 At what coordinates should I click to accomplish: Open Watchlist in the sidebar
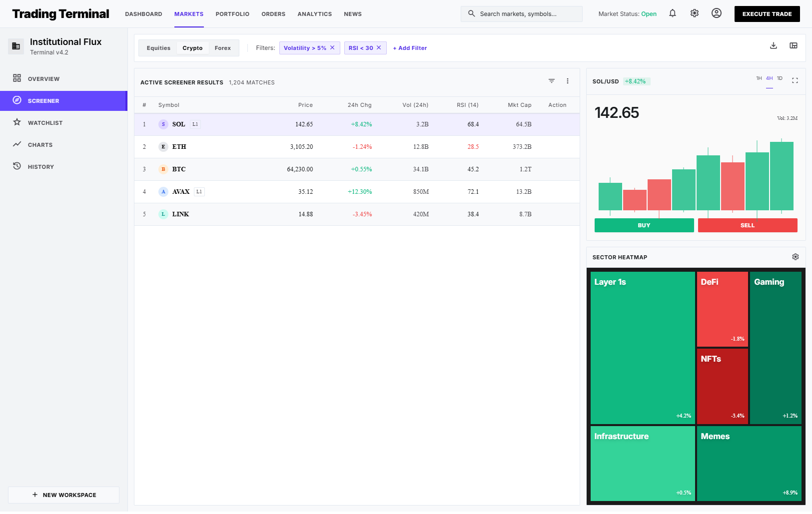click(63, 123)
